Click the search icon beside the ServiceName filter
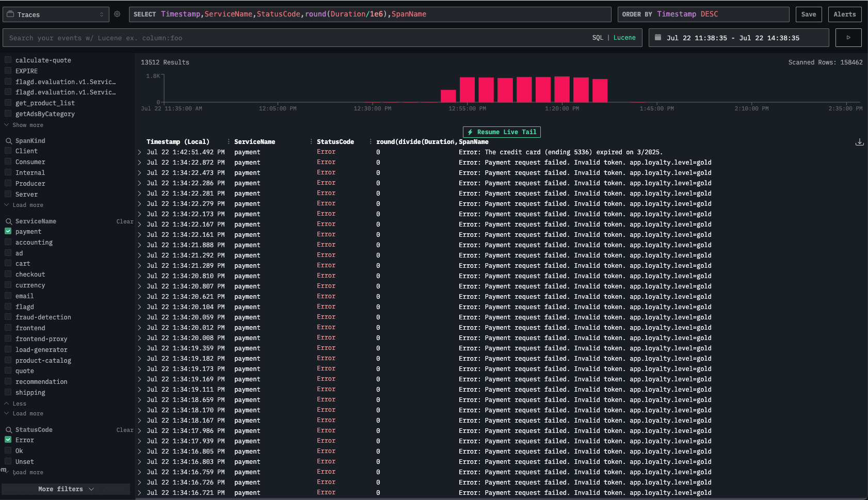The width and height of the screenshot is (868, 500). point(9,221)
